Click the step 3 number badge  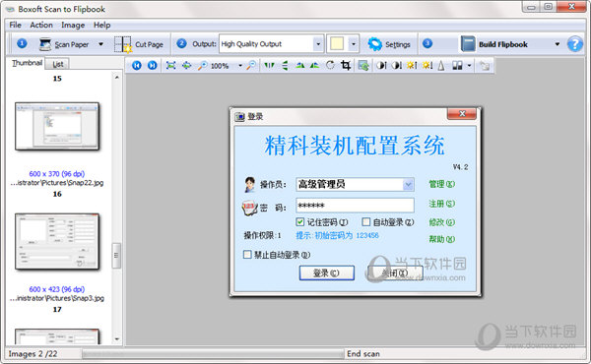tap(427, 43)
